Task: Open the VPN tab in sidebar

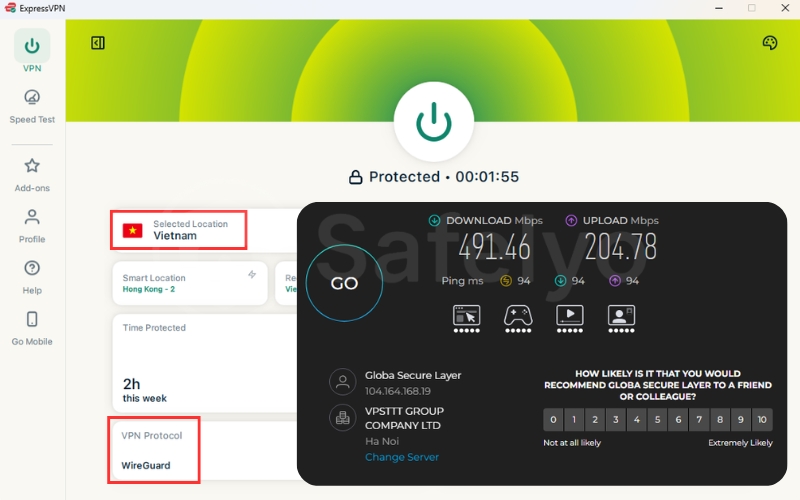Action: tap(32, 51)
